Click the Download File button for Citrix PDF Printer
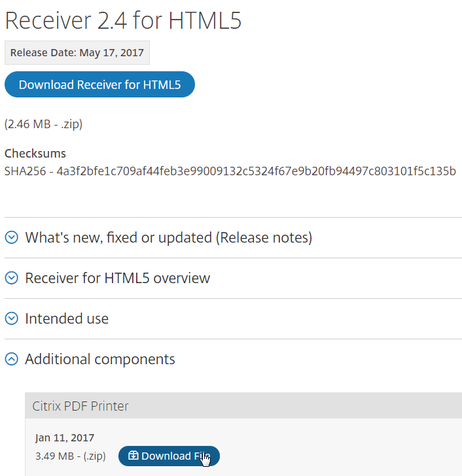The image size is (462, 476). click(x=169, y=456)
